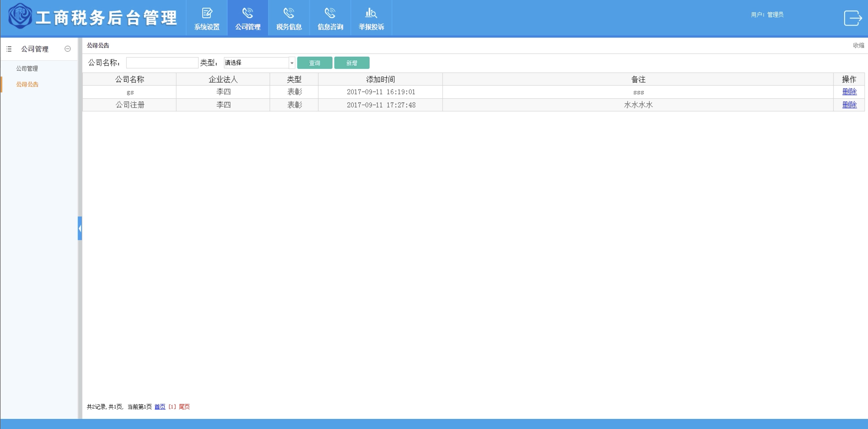Open the 系统设置 edit icon

(x=206, y=14)
